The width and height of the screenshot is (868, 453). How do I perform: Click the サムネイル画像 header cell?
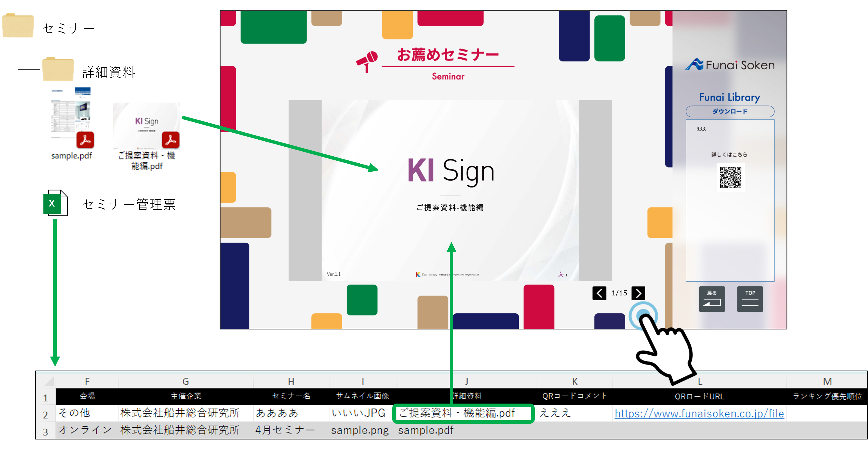pyautogui.click(x=362, y=396)
